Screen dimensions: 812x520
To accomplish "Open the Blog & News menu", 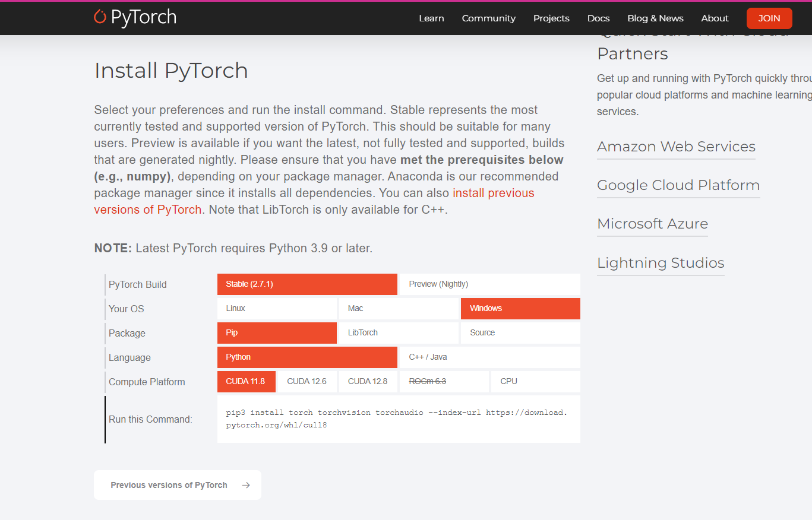I will tap(655, 18).
